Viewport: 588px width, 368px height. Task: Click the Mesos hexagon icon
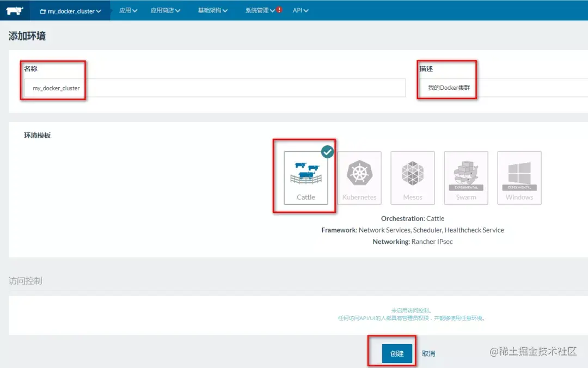click(x=413, y=173)
